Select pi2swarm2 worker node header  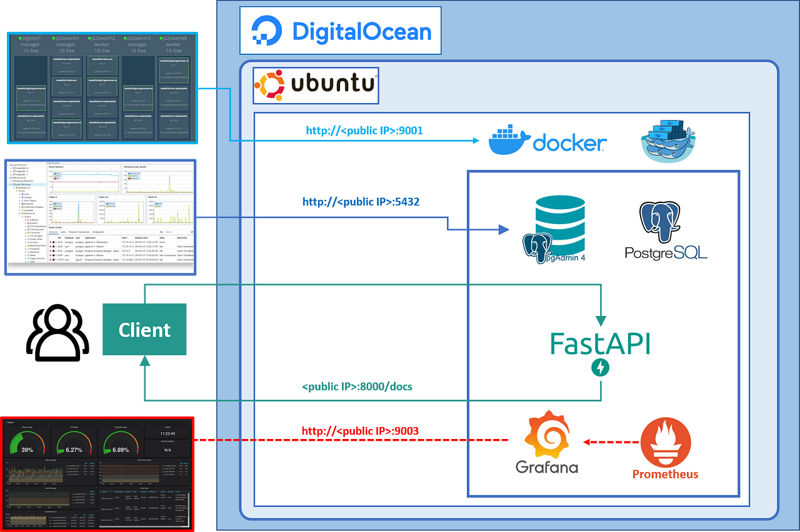(102, 45)
